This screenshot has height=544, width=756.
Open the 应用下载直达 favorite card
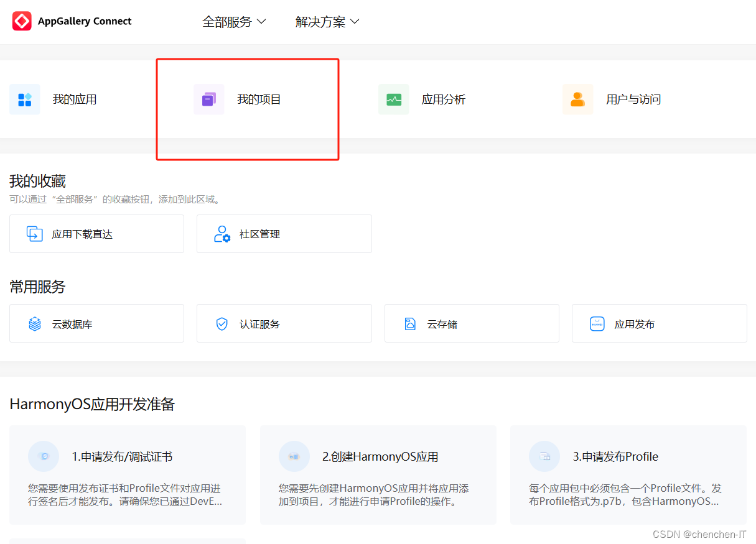tap(96, 234)
